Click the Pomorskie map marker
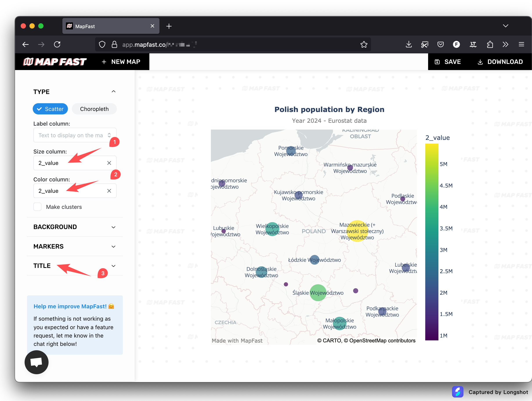The width and height of the screenshot is (532, 401). pyautogui.click(x=291, y=151)
